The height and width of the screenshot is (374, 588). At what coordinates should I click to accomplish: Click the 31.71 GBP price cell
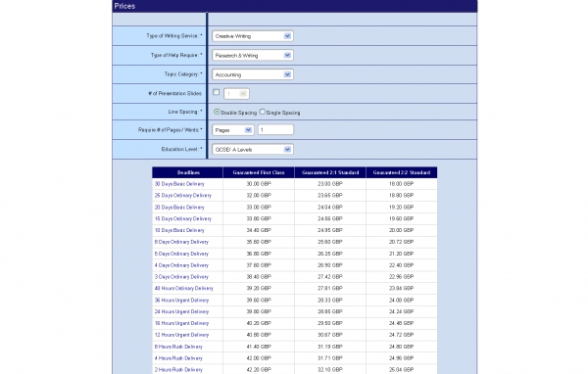coord(330,358)
